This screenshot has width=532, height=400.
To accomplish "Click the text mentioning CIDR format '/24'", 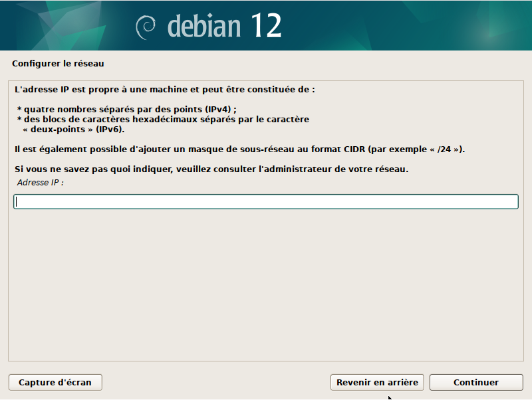I will [x=239, y=149].
